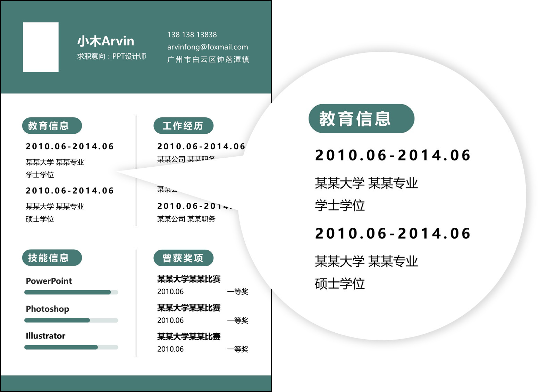The width and height of the screenshot is (539, 392).
Task: Switch to the 求职意向：PPT设计师 line
Action: (x=112, y=56)
